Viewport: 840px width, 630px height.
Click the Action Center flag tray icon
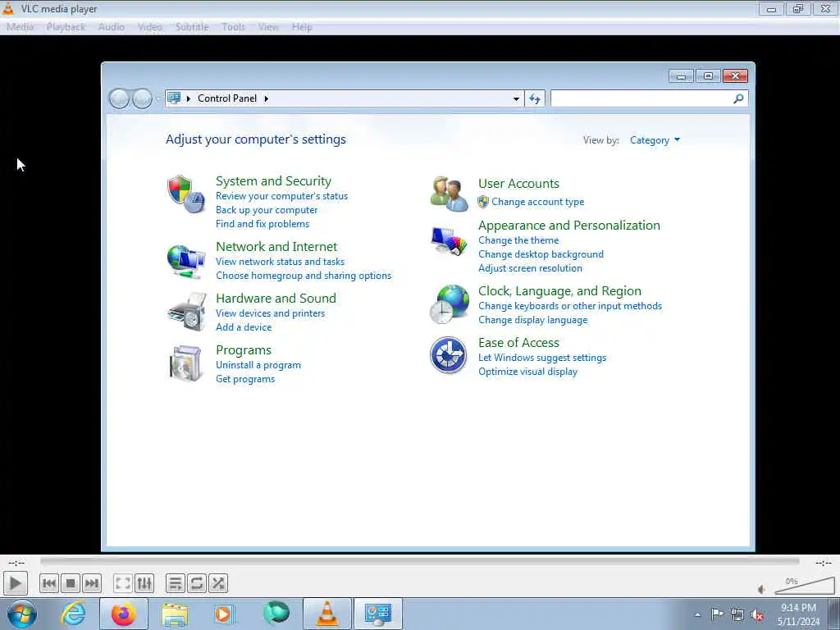point(717,614)
